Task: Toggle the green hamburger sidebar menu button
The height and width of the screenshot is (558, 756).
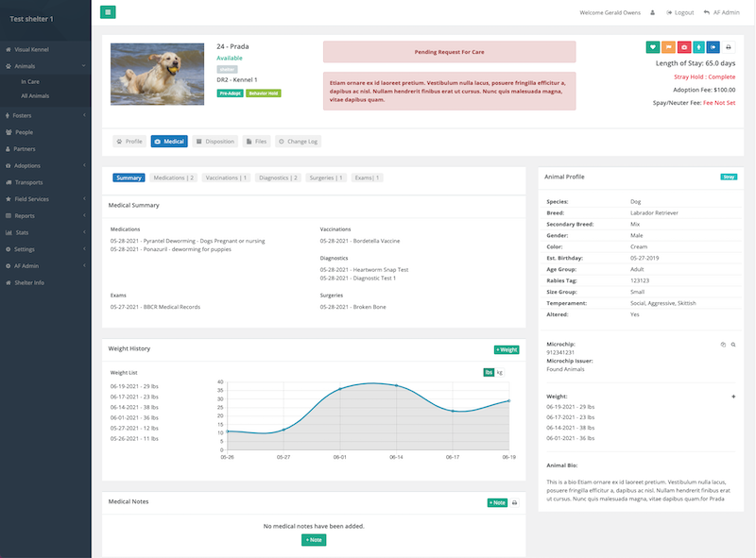Action: click(108, 12)
